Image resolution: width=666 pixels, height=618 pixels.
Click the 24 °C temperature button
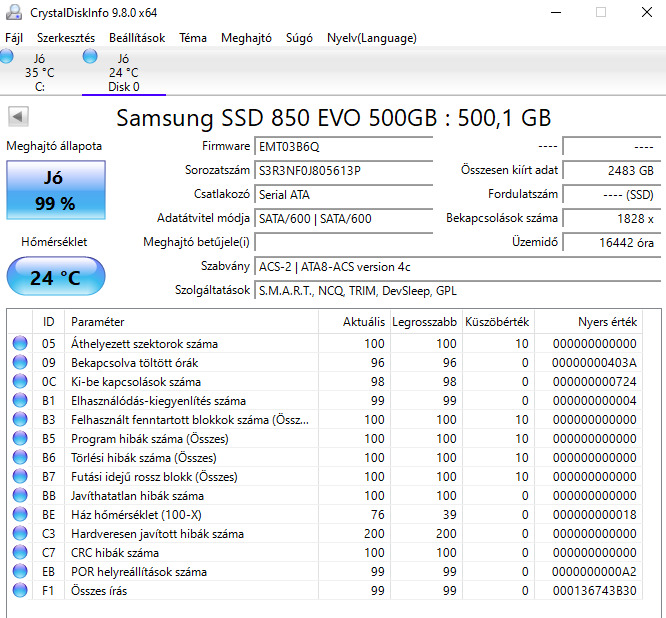(x=56, y=277)
